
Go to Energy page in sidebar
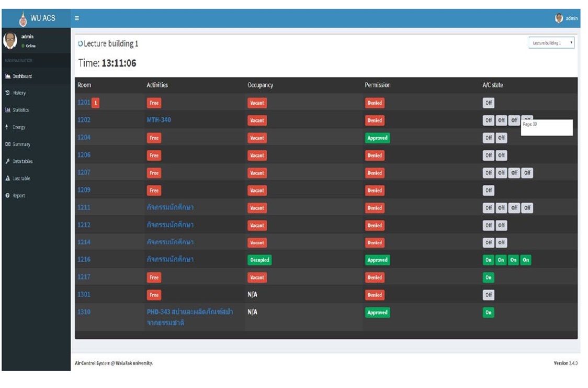(x=19, y=127)
